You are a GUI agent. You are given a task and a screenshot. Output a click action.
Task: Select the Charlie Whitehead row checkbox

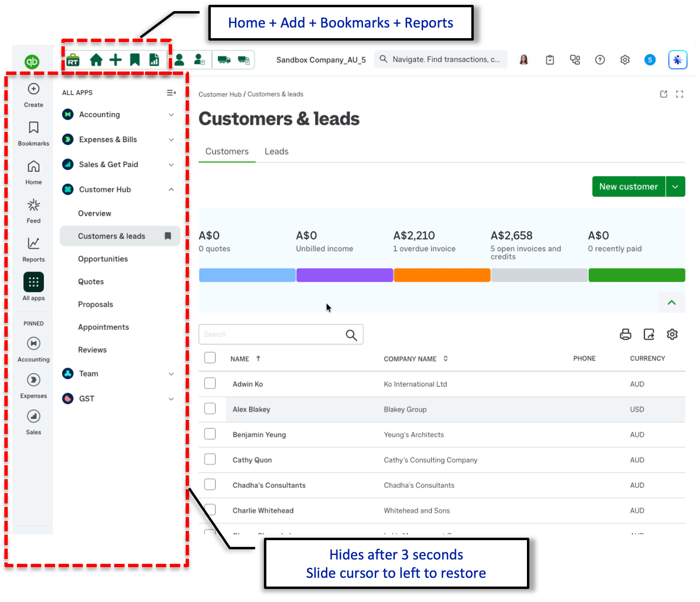tap(210, 509)
